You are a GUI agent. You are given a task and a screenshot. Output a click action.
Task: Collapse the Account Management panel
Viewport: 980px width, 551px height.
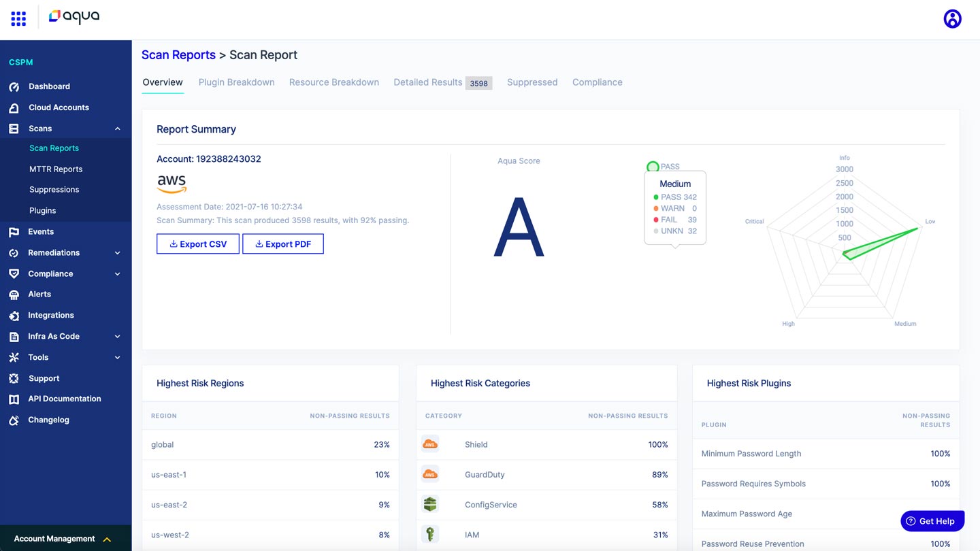(107, 538)
